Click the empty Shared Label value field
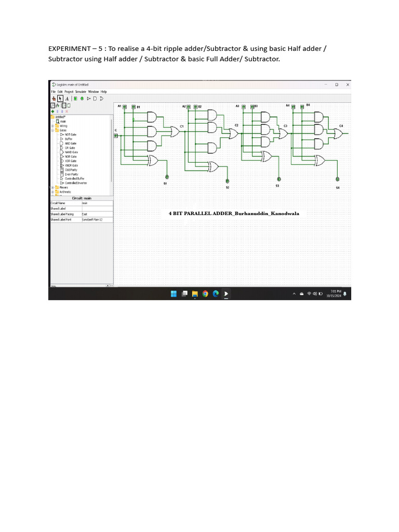 (97, 209)
